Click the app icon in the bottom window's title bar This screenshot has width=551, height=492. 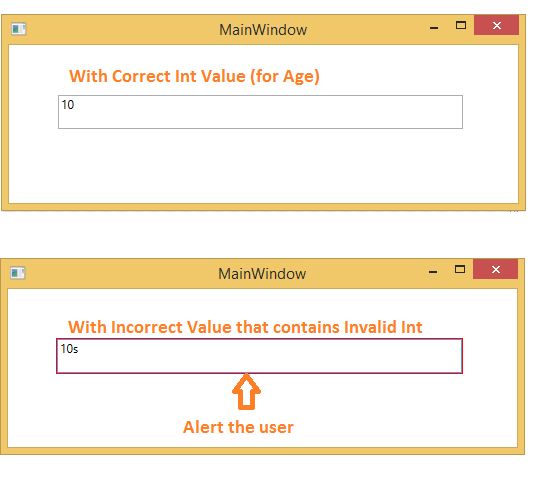pos(18,273)
